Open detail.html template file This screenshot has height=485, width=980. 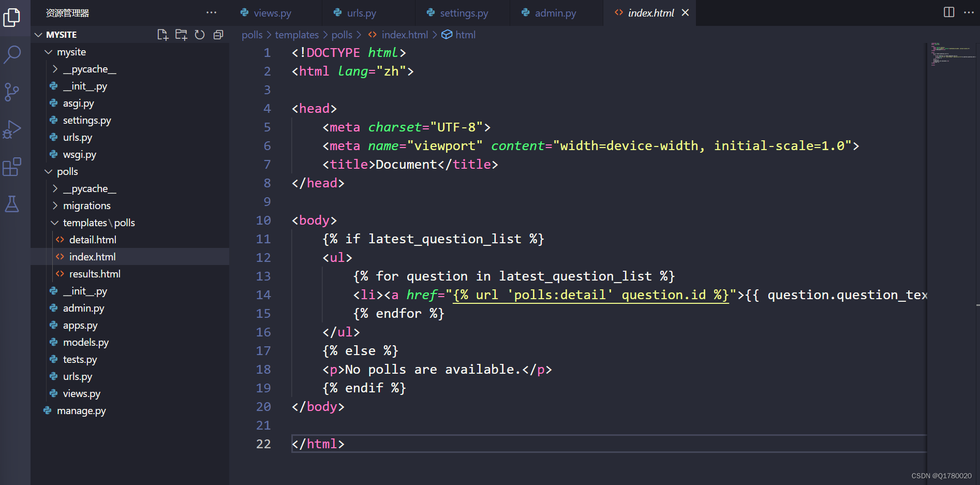pyautogui.click(x=130, y=240)
